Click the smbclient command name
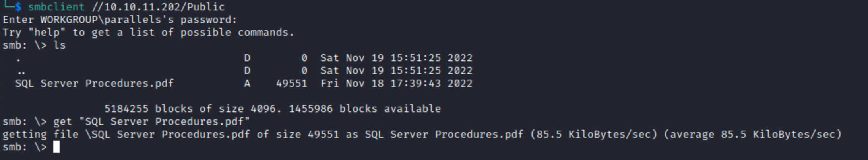The width and height of the screenshot is (868, 160). point(56,7)
